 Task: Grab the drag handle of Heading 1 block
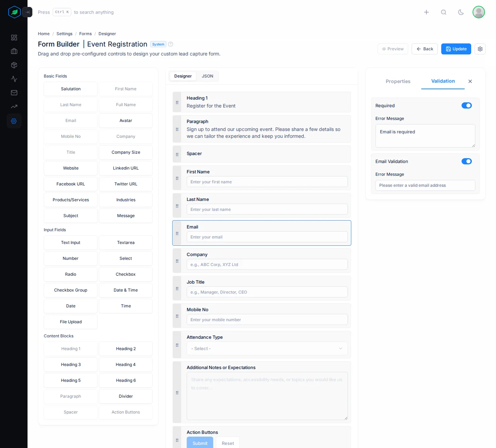177,102
